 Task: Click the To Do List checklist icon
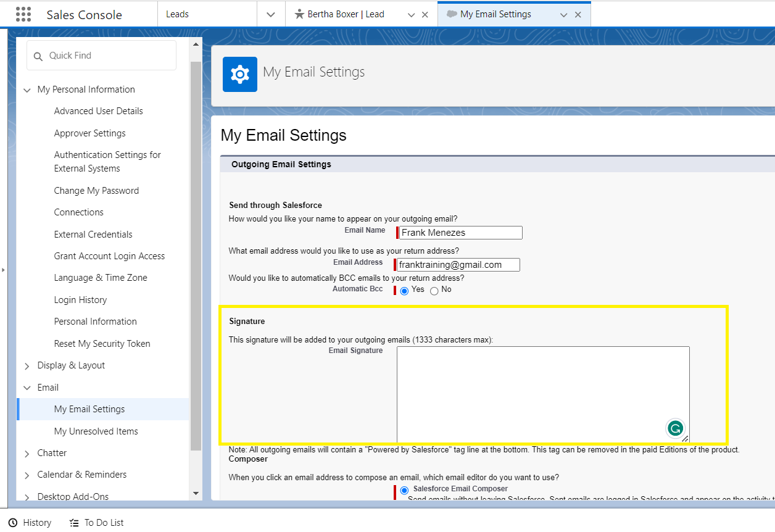click(x=74, y=523)
